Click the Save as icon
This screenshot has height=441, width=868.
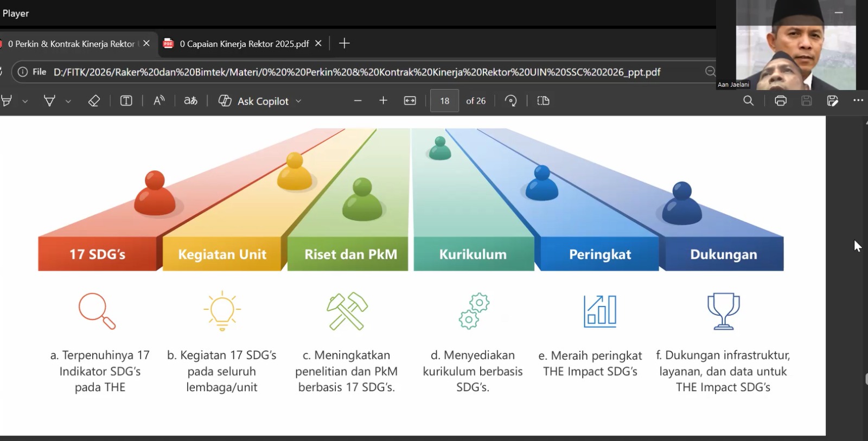tap(832, 101)
